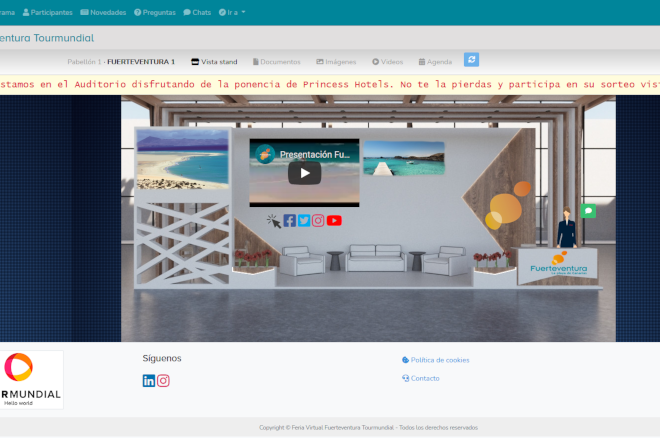660x438 pixels.
Task: Open the Política de cookies link
Action: [439, 359]
